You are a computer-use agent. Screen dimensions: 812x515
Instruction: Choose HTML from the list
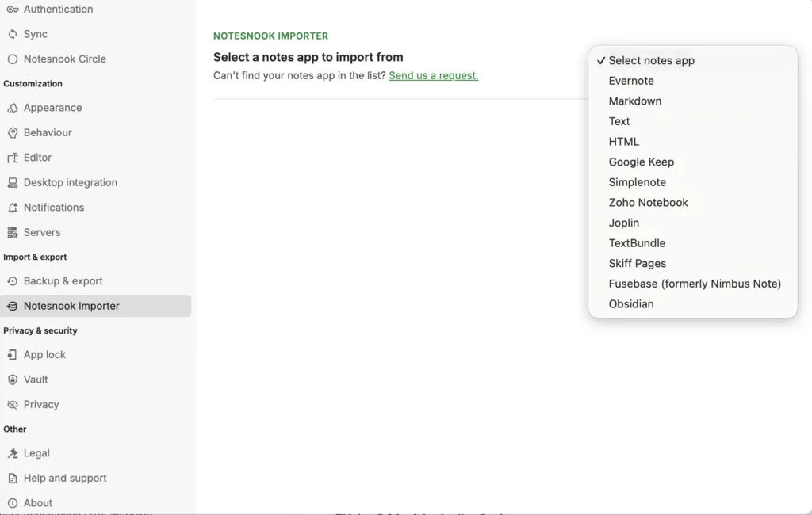693,142
